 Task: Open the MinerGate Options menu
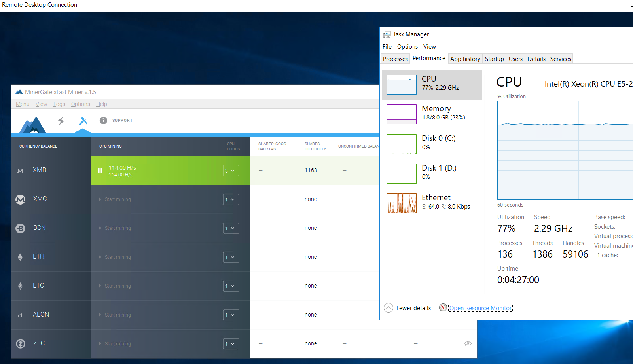tap(81, 104)
